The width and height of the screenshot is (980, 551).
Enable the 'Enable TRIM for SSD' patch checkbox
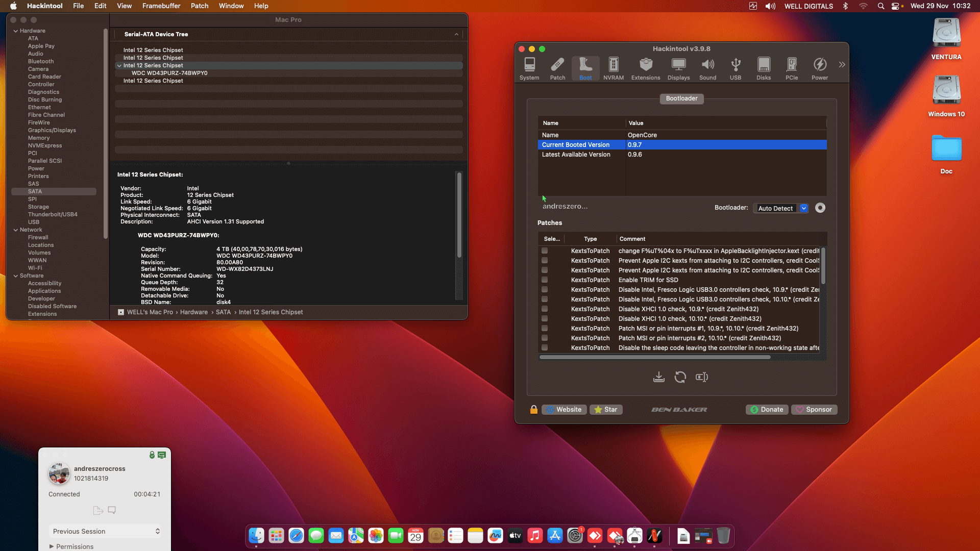pyautogui.click(x=545, y=280)
